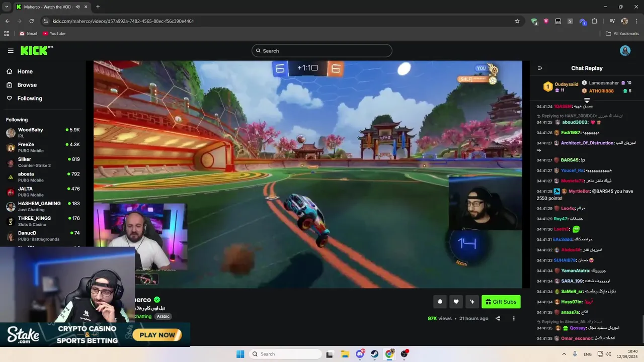Open the tab search dropdown arrow
644x362 pixels.
pos(7,7)
